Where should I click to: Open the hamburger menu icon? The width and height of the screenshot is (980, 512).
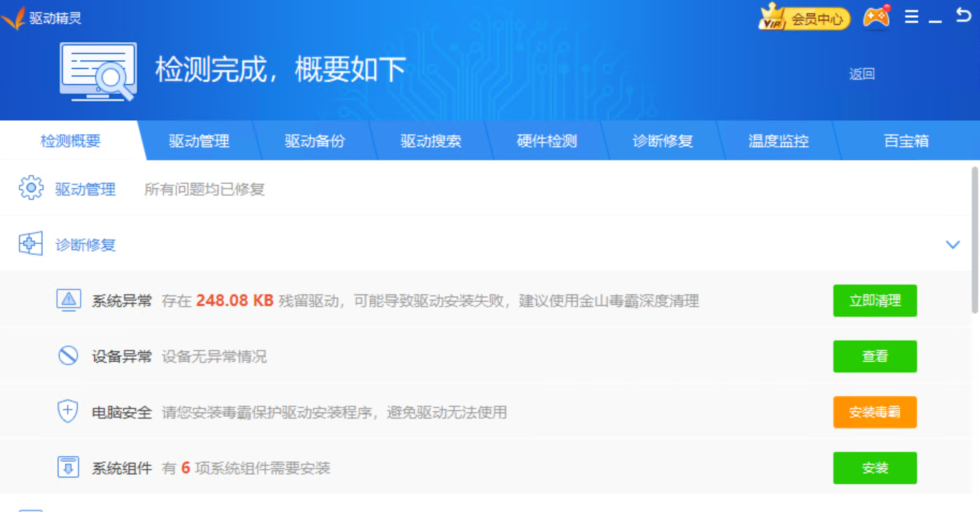(x=911, y=16)
